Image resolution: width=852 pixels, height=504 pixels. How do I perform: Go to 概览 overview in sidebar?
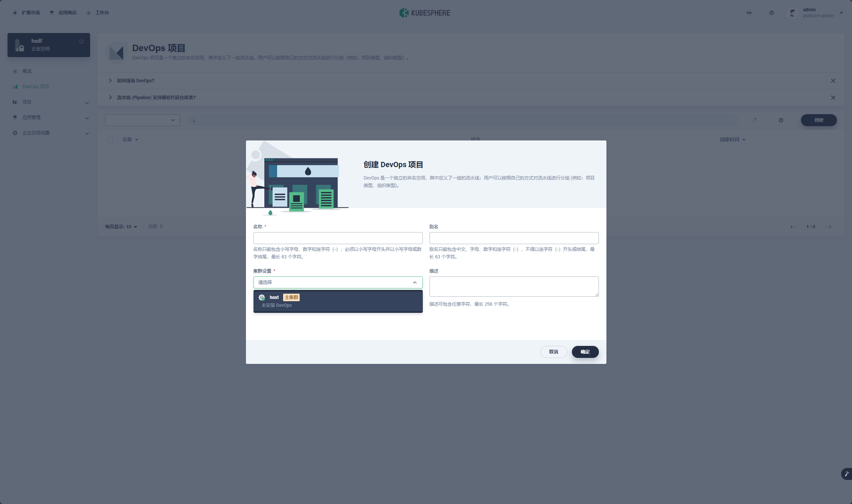(x=27, y=71)
